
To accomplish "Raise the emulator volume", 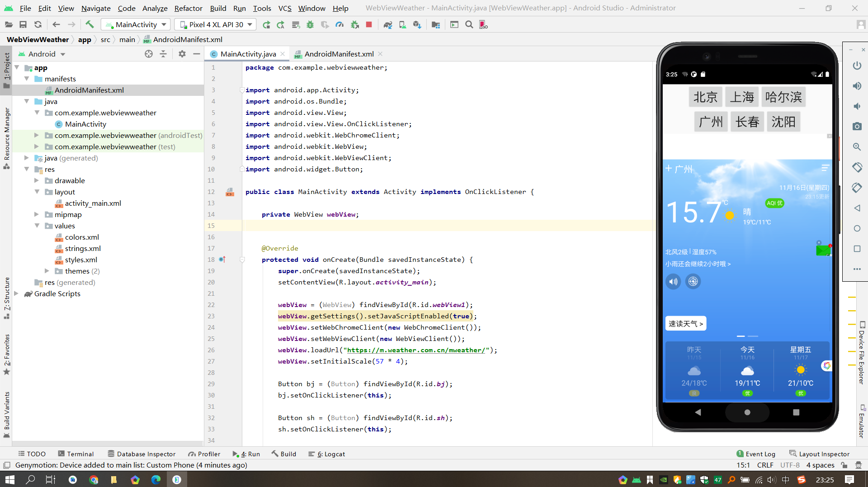I will pos(857,86).
